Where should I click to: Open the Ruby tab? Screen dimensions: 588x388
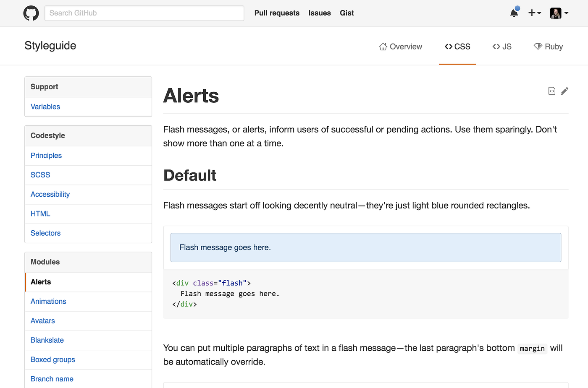(548, 47)
